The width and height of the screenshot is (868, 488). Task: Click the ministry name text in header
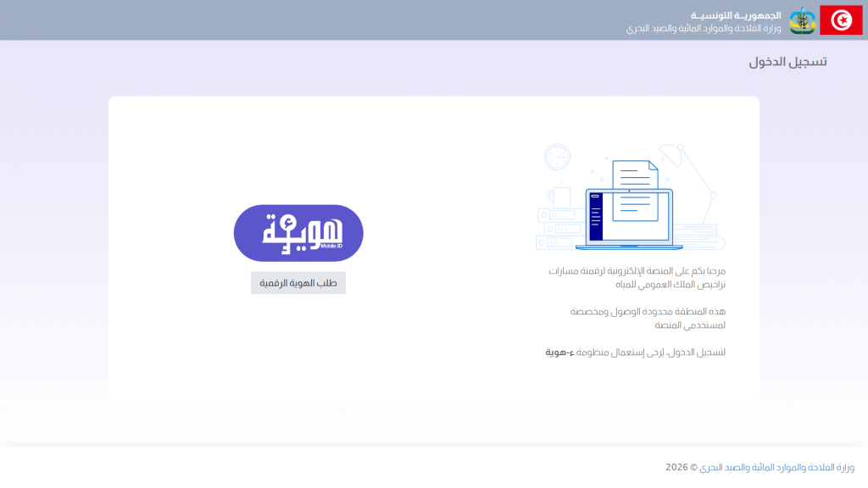(x=704, y=29)
